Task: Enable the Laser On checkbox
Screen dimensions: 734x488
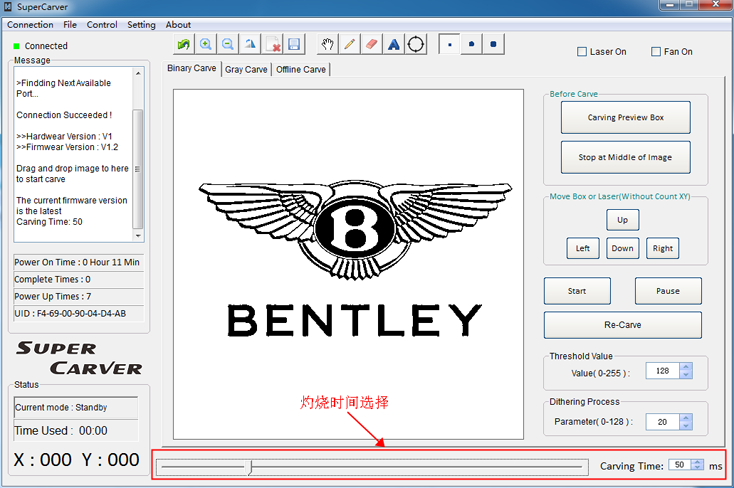Action: (582, 52)
